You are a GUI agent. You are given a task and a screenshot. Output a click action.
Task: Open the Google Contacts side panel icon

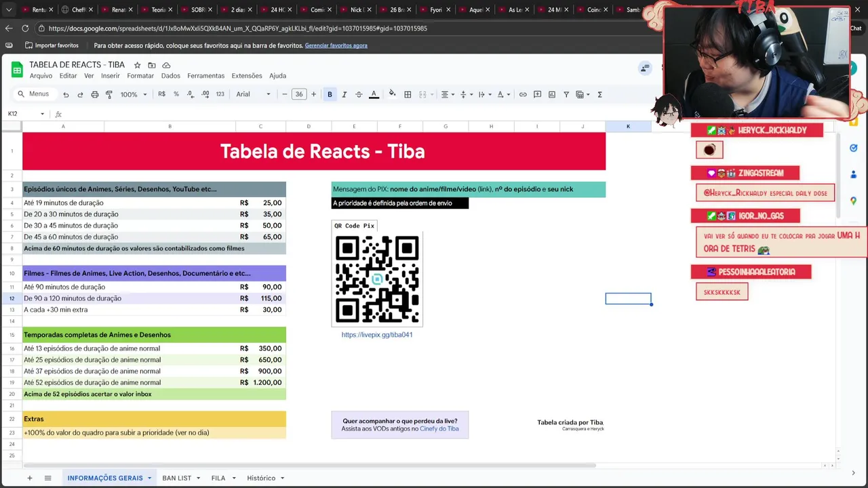(x=853, y=174)
